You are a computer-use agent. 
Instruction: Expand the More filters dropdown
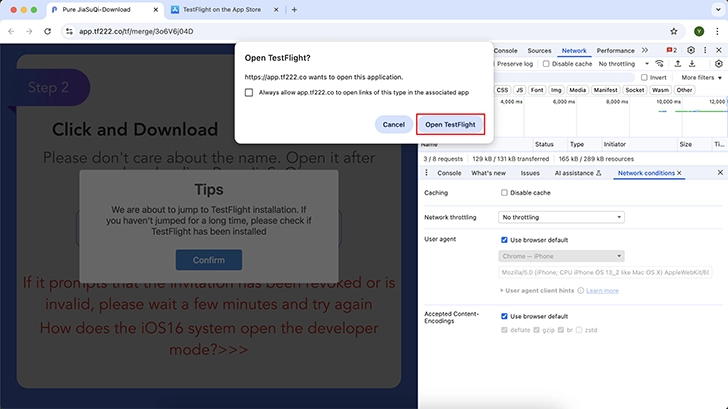click(x=702, y=78)
